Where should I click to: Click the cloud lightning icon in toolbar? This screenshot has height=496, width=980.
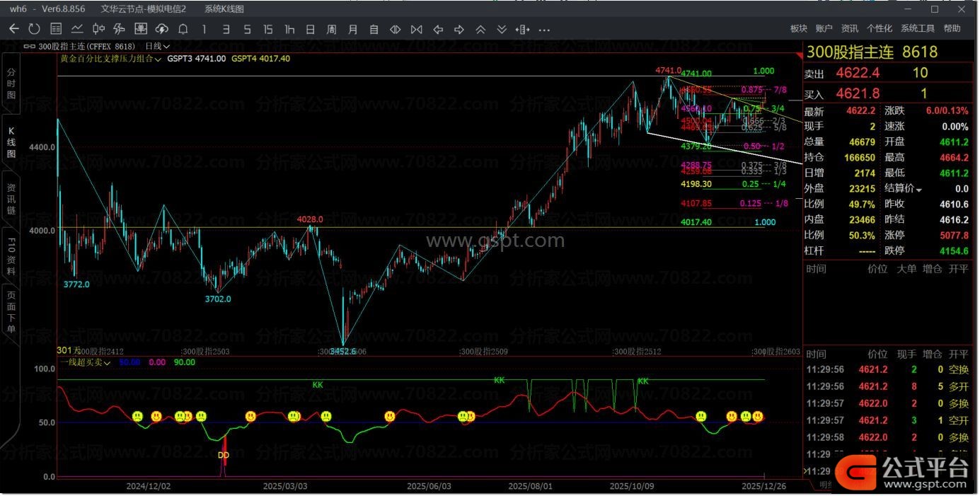(162, 29)
